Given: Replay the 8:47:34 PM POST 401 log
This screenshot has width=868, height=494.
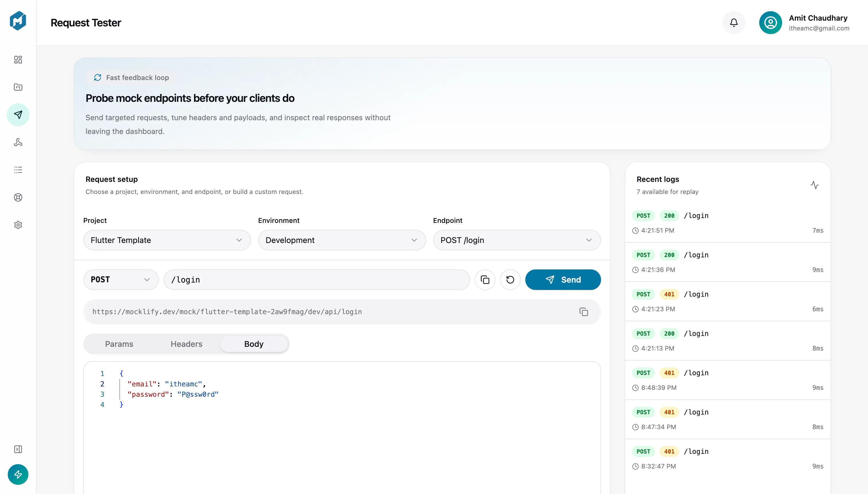Looking at the screenshot, I should point(727,420).
